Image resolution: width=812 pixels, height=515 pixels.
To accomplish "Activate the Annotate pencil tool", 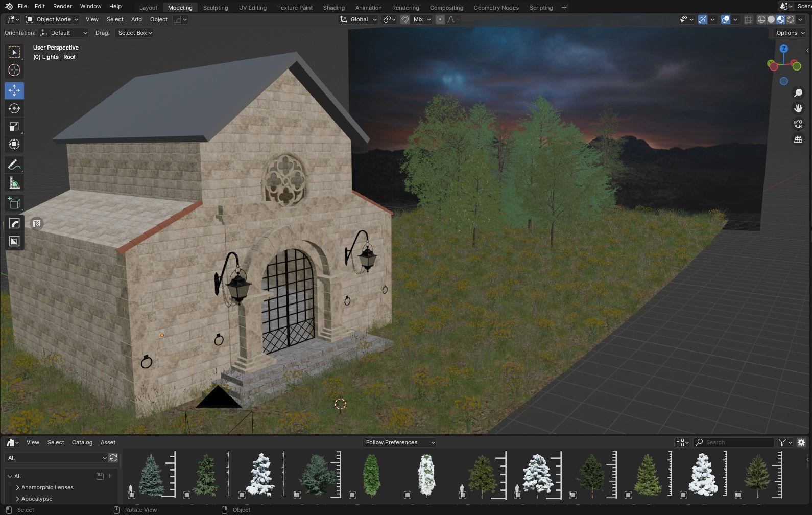I will (x=14, y=165).
